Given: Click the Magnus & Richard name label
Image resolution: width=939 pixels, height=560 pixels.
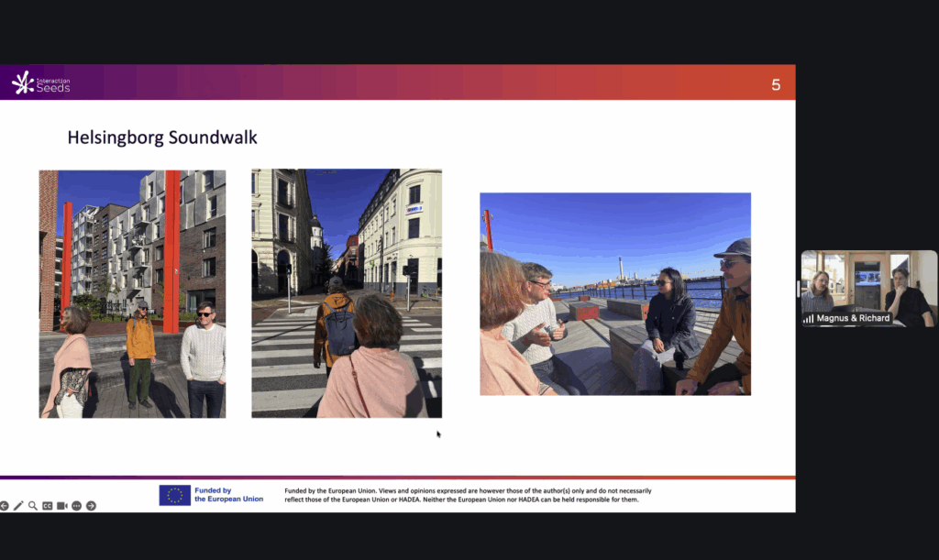Looking at the screenshot, I should [x=853, y=319].
